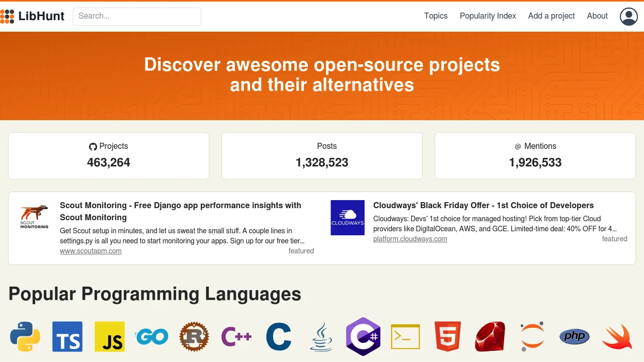
Task: Open the Posts stats card
Action: tap(322, 156)
